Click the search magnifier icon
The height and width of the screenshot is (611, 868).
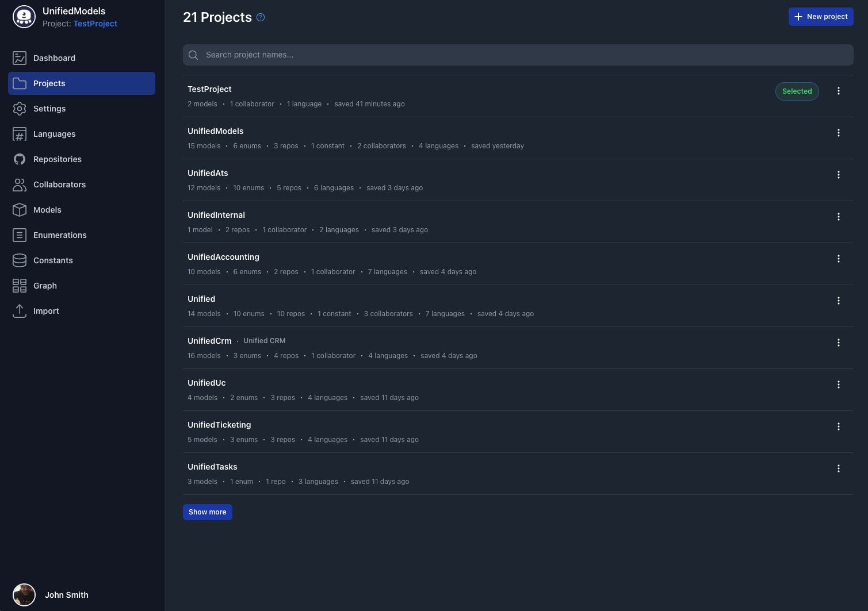point(193,55)
